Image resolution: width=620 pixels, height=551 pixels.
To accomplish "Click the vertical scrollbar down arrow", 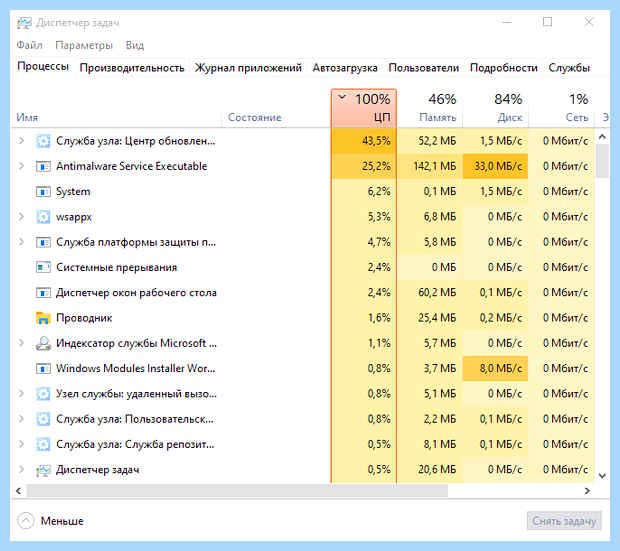I will tap(602, 476).
